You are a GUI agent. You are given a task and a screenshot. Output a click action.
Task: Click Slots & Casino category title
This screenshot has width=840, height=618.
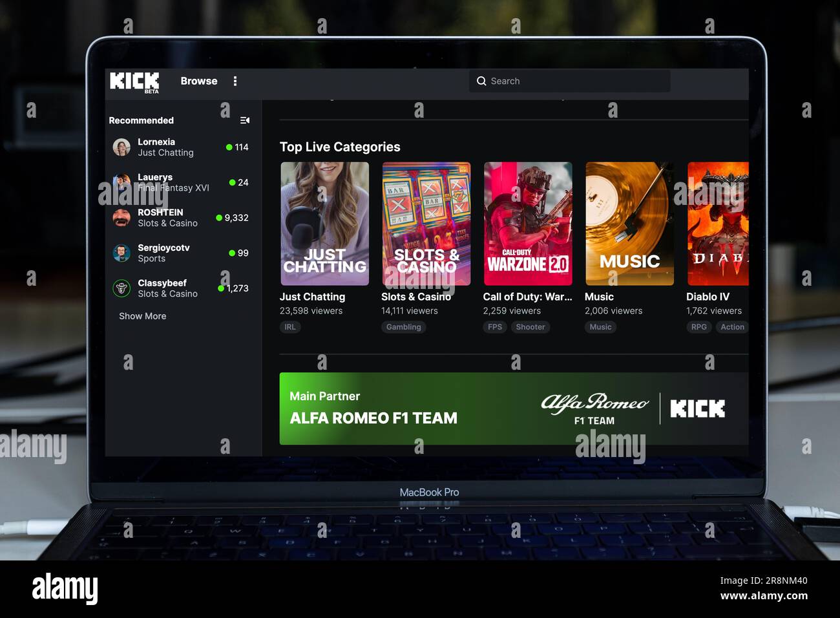coord(416,297)
